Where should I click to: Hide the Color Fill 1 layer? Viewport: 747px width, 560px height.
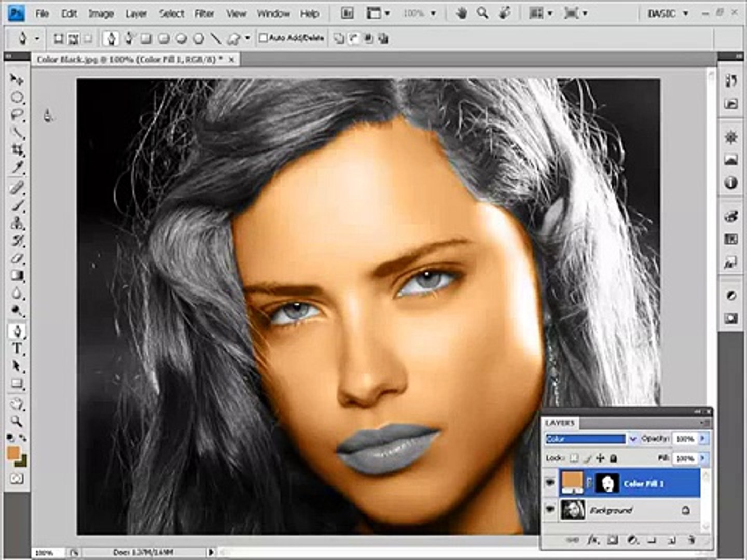pyautogui.click(x=550, y=483)
